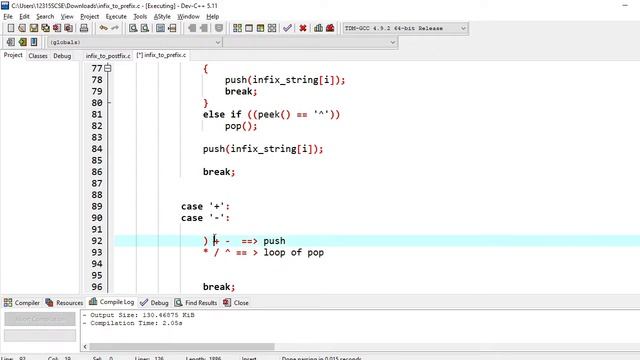The height and width of the screenshot is (360, 640).
Task: Click the Delete profiling information icon
Action: click(330, 28)
